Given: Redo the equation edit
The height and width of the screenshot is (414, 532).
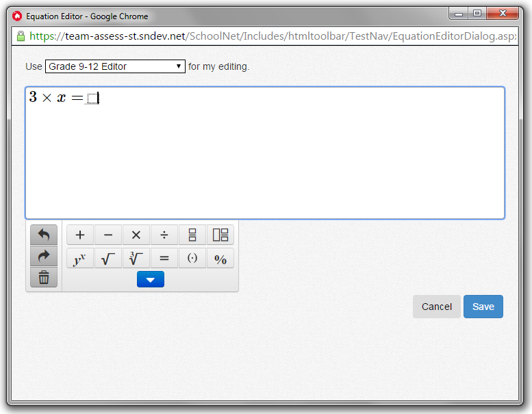Looking at the screenshot, I should (x=44, y=256).
